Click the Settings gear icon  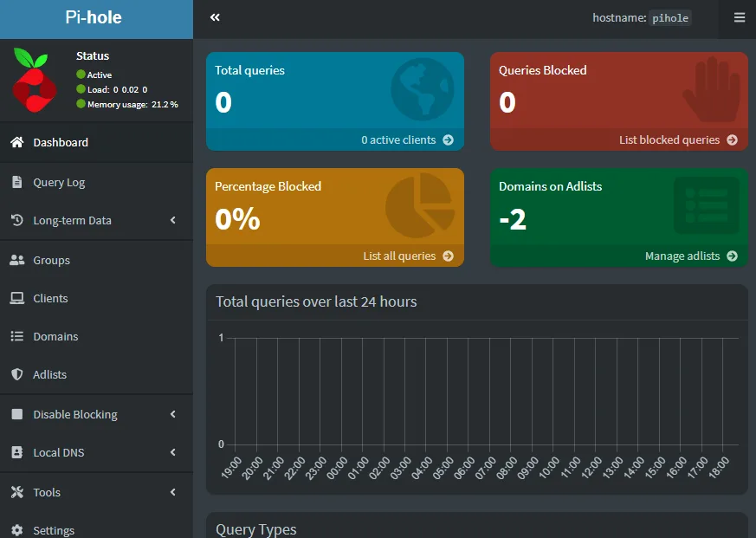(16, 530)
